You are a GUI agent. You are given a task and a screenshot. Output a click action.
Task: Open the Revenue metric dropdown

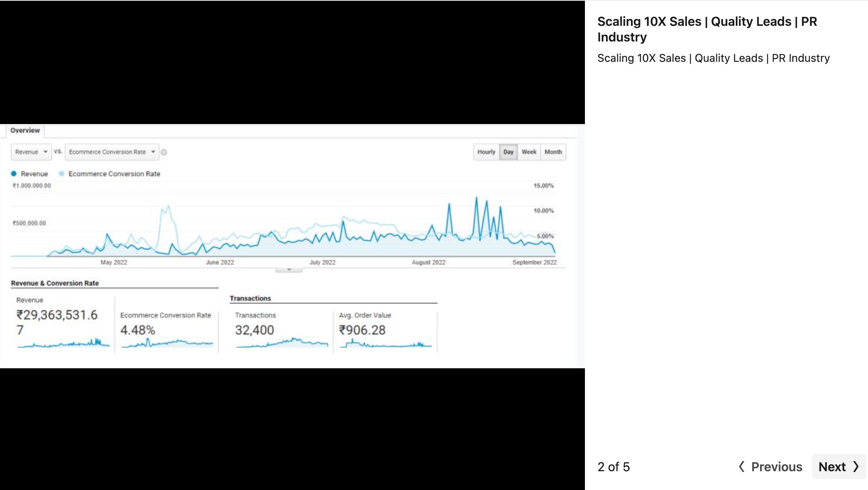coord(31,152)
